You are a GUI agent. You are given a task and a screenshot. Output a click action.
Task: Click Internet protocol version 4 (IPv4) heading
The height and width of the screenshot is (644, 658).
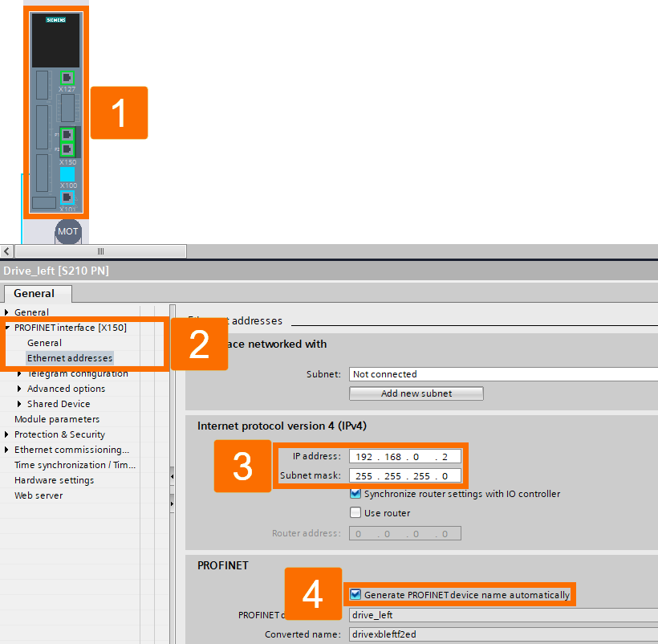(282, 426)
